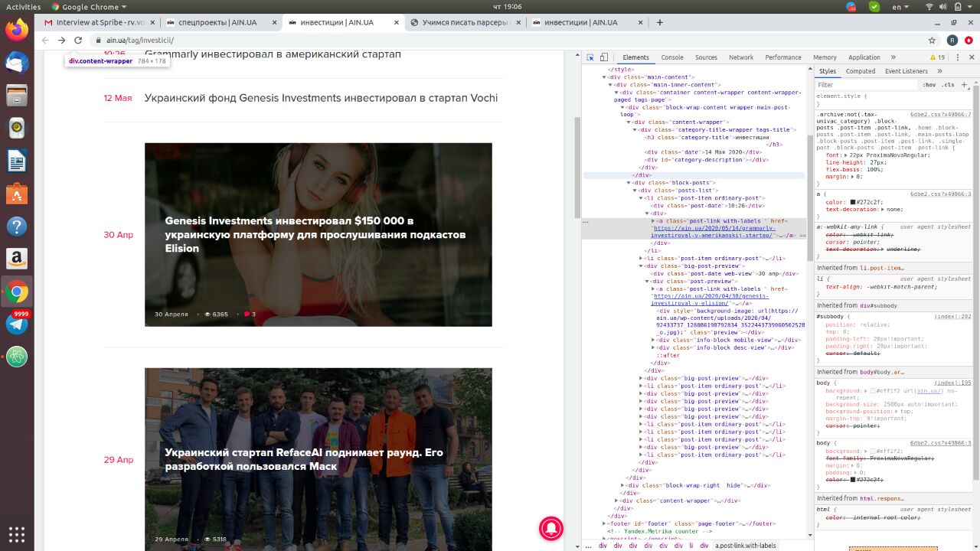The width and height of the screenshot is (980, 551).
Task: Toggle the device toolbar icon in DevTools
Action: pyautogui.click(x=604, y=57)
